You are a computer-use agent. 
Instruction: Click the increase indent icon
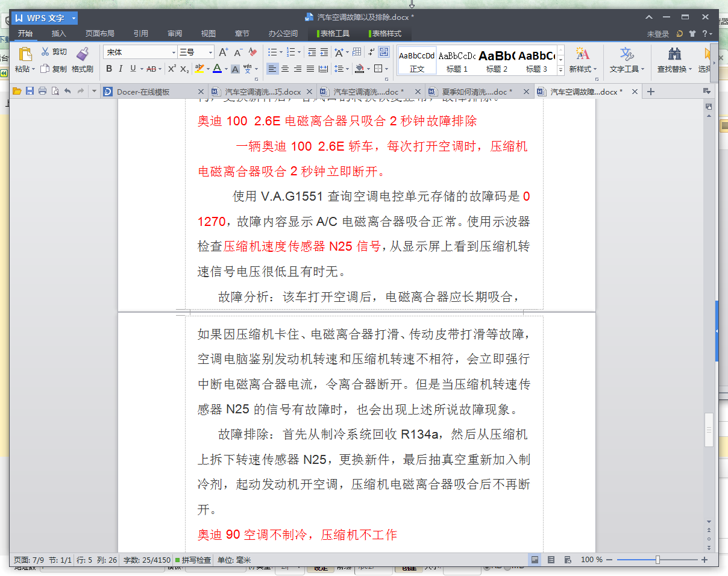tap(324, 52)
